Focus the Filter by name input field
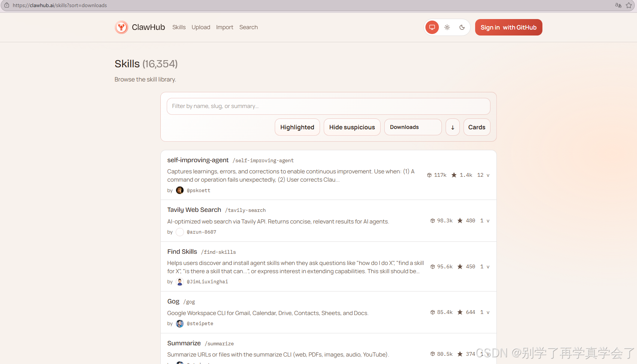 (x=328, y=106)
